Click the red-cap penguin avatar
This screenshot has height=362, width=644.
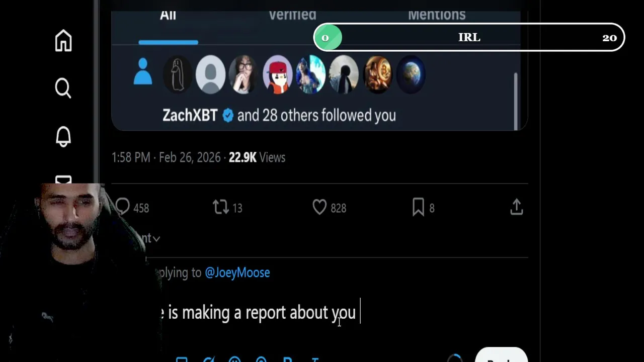click(x=277, y=74)
